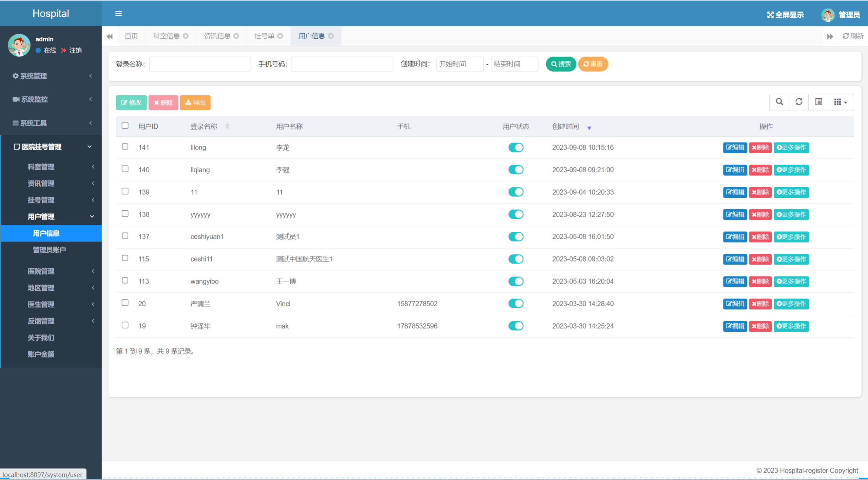Close the 挂号单 tab
The image size is (868, 480).
click(x=280, y=36)
